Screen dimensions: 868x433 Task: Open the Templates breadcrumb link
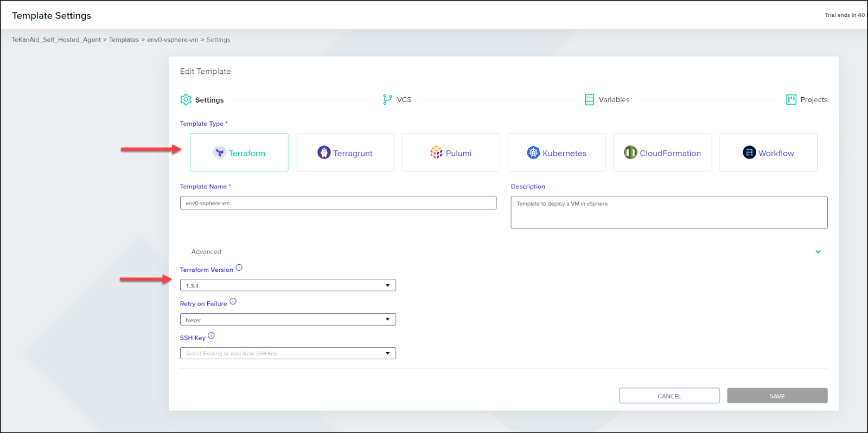(124, 40)
